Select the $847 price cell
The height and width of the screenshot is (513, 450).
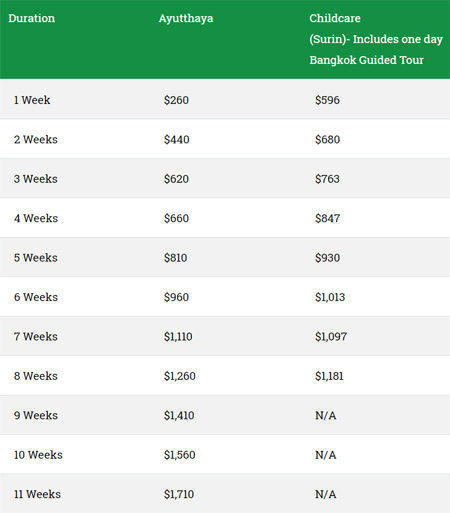(x=328, y=218)
